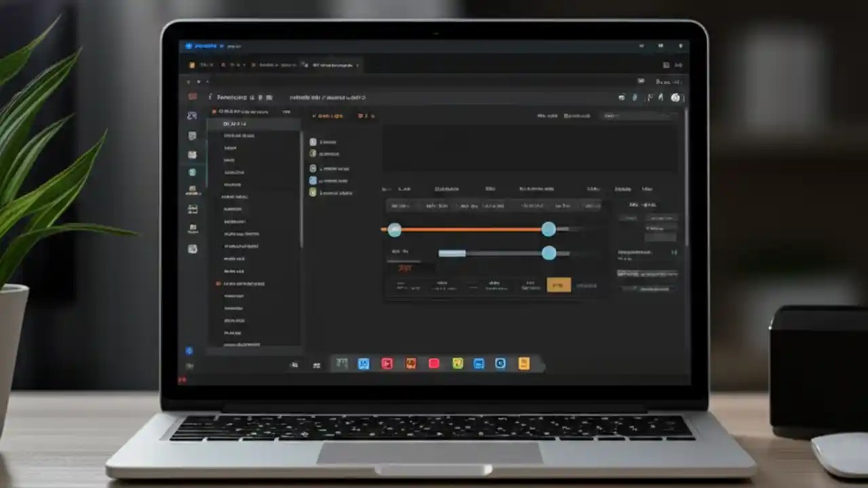Select the gray archive icon at the list top
868x488 pixels.
313,142
